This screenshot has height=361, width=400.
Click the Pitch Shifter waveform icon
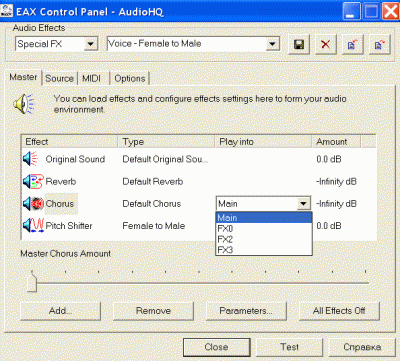pos(33,225)
